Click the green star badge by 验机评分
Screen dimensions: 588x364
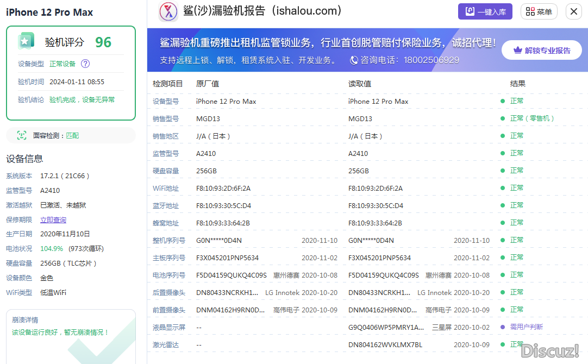coord(26,41)
